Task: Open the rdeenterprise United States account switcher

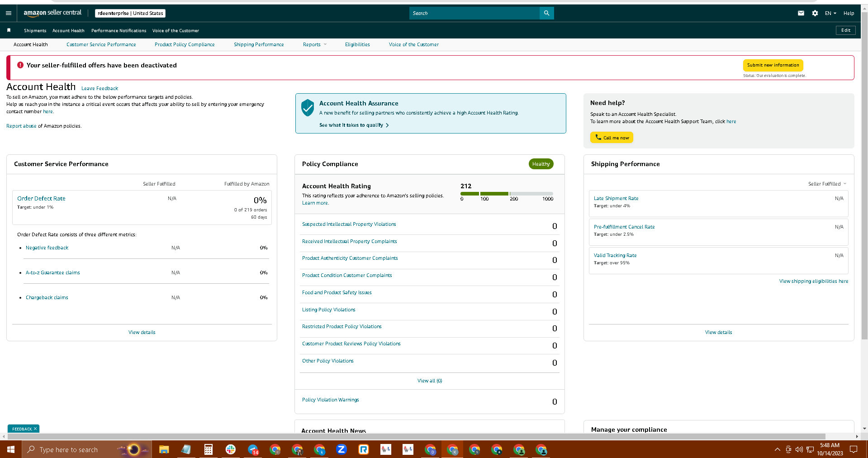Action: pyautogui.click(x=130, y=13)
